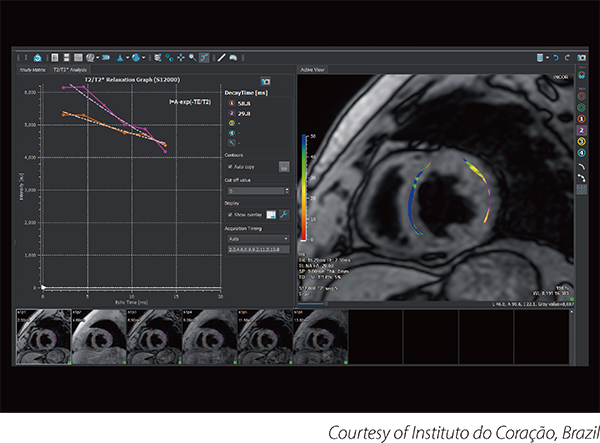The height and width of the screenshot is (443, 600).
Task: Select orange contour 1 tool in sidebar
Action: 581,119
